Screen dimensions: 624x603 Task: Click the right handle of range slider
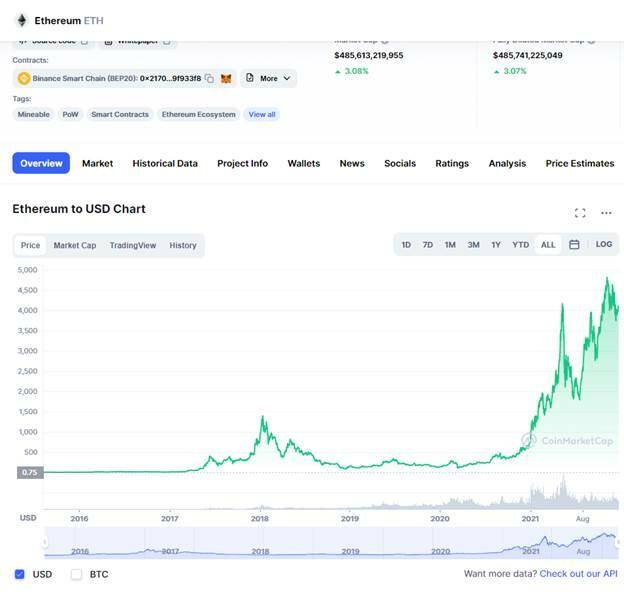pyautogui.click(x=618, y=542)
